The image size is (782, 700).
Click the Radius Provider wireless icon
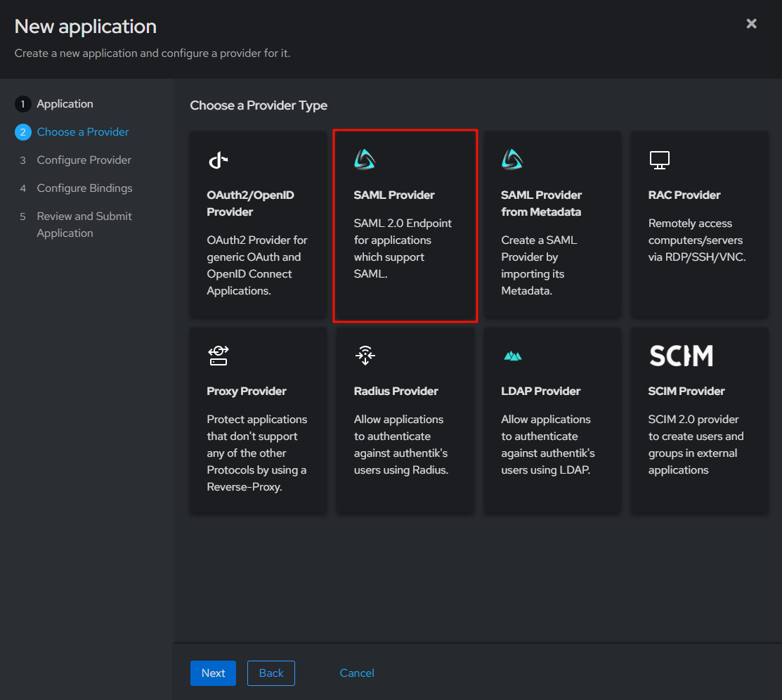(x=365, y=356)
